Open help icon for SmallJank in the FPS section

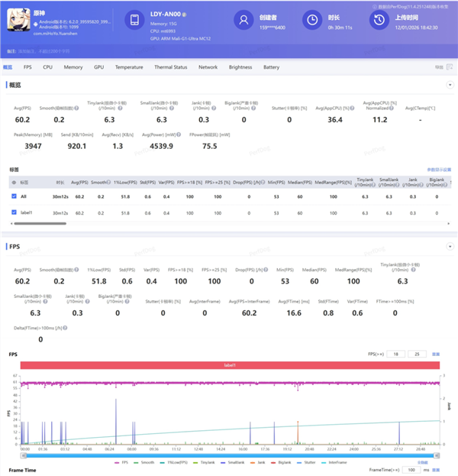(x=45, y=302)
